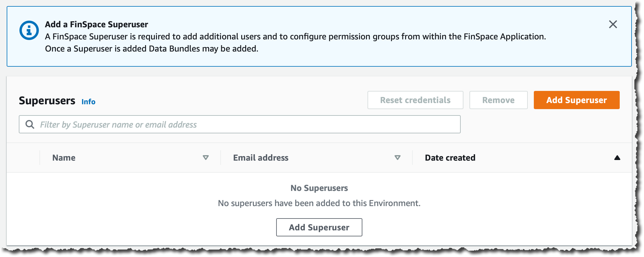Viewport: 644px width, 257px height.
Task: Click the orange Add Superuser button
Action: 576,100
